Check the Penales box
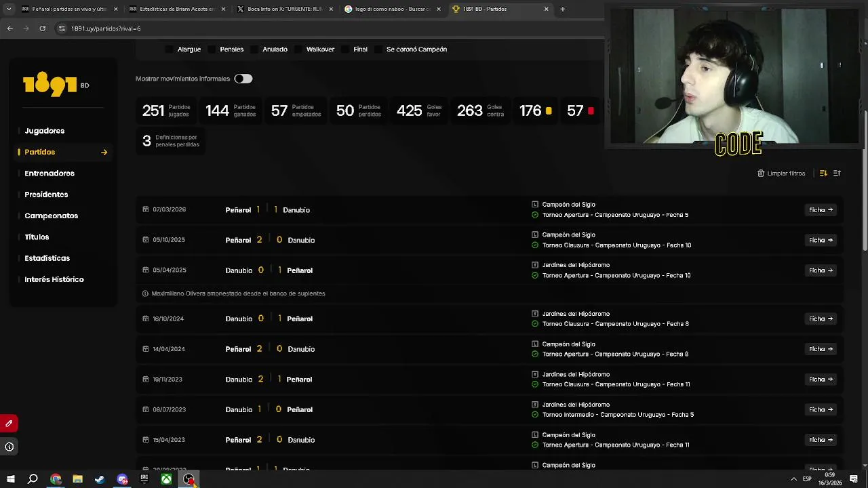The height and width of the screenshot is (488, 868). (x=212, y=49)
